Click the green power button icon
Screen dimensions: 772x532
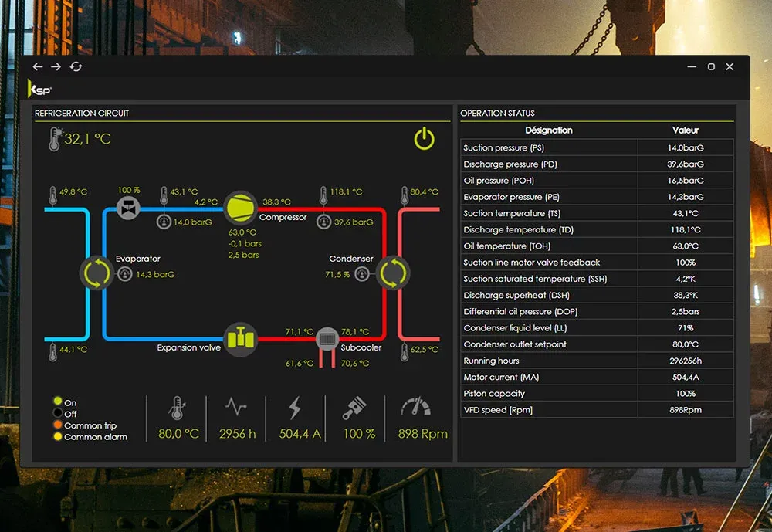[425, 139]
